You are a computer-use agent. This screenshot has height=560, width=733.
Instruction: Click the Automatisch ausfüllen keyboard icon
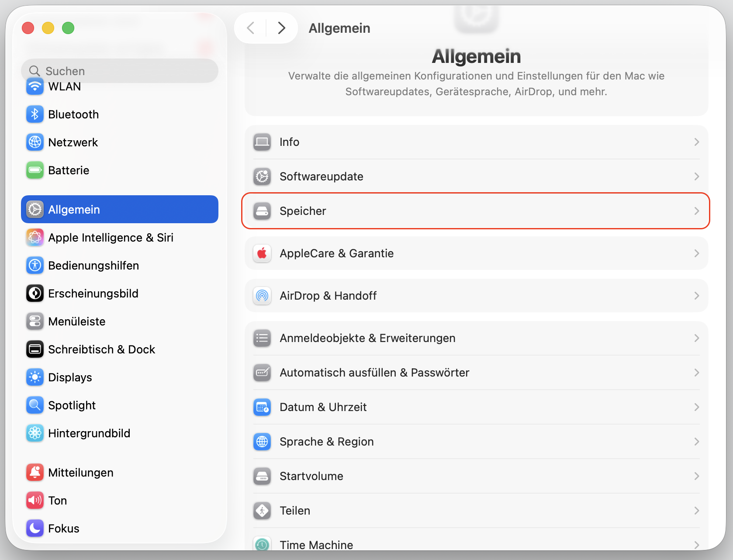pos(262,373)
